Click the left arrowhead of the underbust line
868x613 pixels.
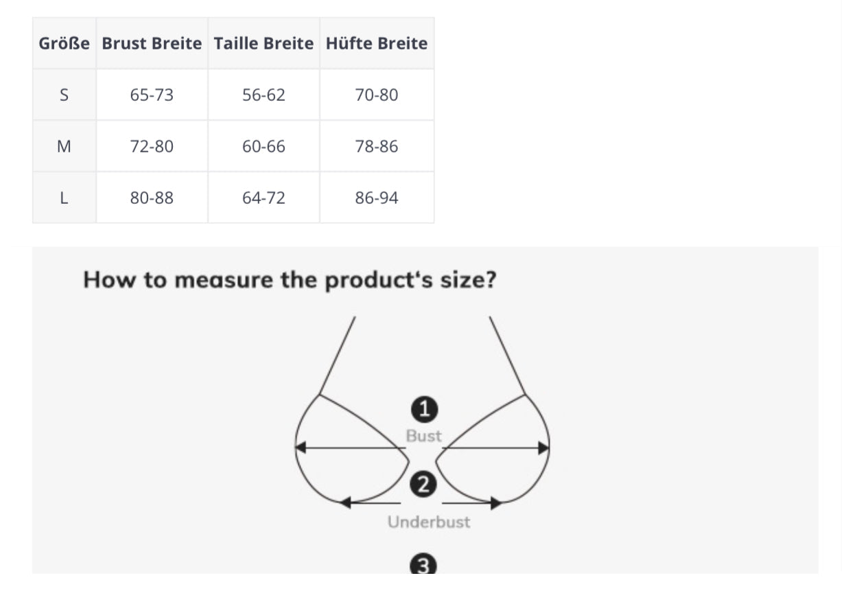tap(346, 503)
